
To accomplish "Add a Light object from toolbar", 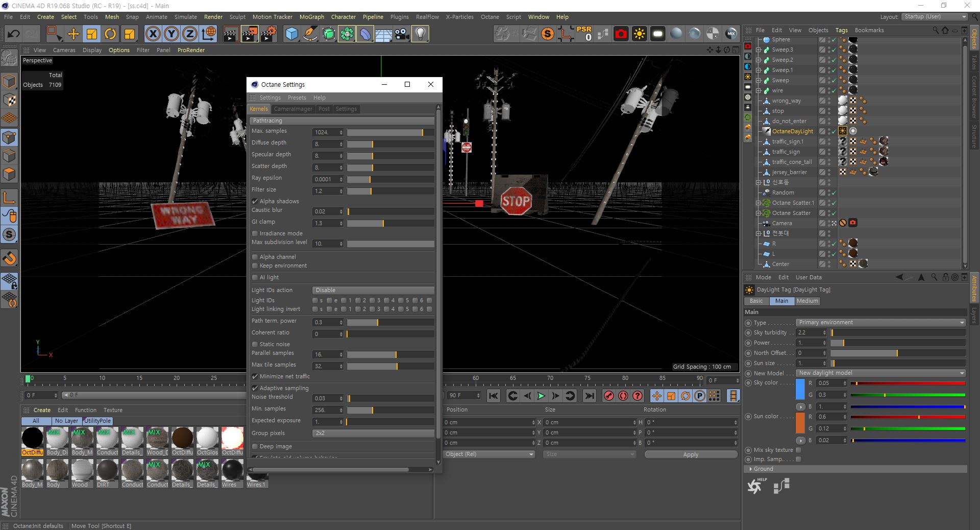I will pyautogui.click(x=420, y=34).
